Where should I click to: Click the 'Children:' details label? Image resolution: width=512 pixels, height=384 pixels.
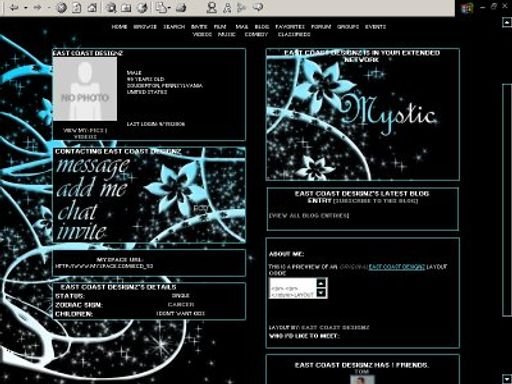click(74, 314)
